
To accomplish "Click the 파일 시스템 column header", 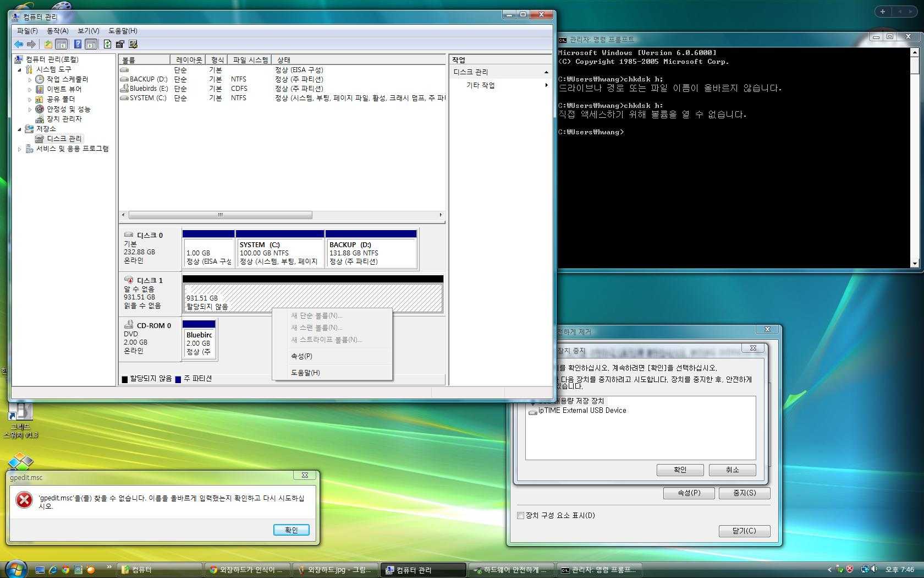I will (x=250, y=59).
